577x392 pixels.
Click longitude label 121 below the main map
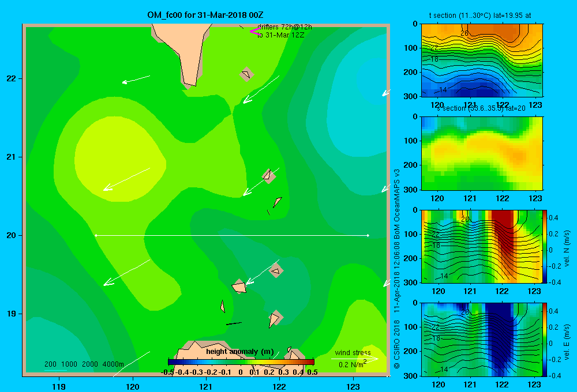[x=206, y=386]
